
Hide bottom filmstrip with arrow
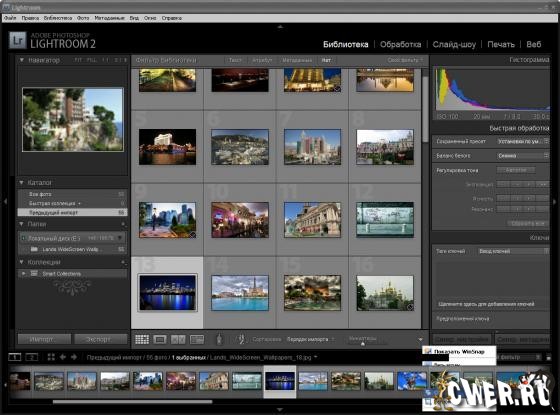coord(280,410)
